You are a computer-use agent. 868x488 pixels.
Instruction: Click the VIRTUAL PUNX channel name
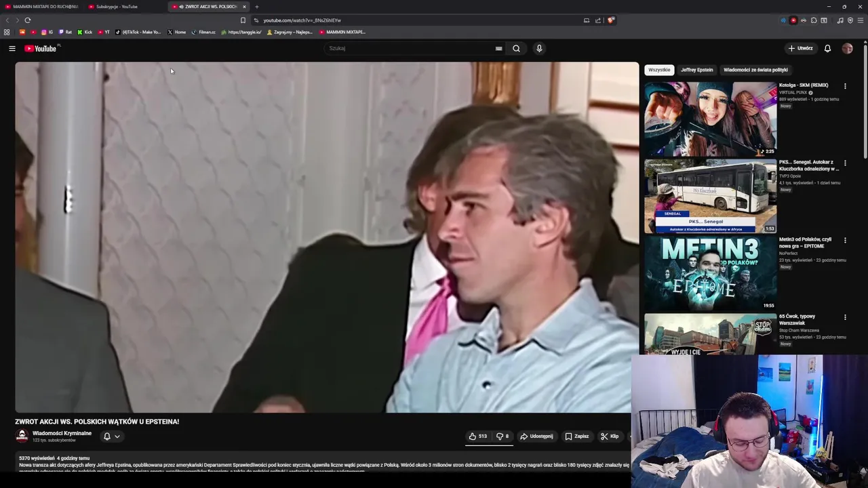tap(793, 92)
